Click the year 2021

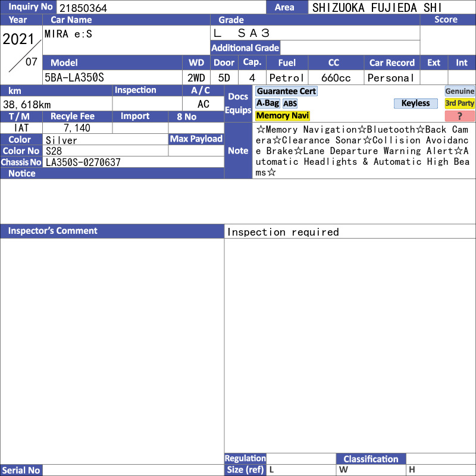tap(18, 39)
